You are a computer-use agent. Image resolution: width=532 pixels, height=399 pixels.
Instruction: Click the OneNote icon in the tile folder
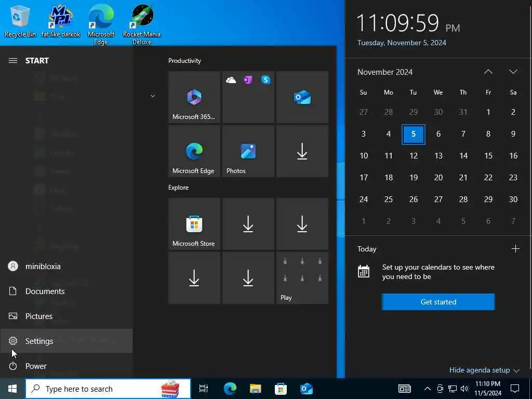[x=248, y=80]
